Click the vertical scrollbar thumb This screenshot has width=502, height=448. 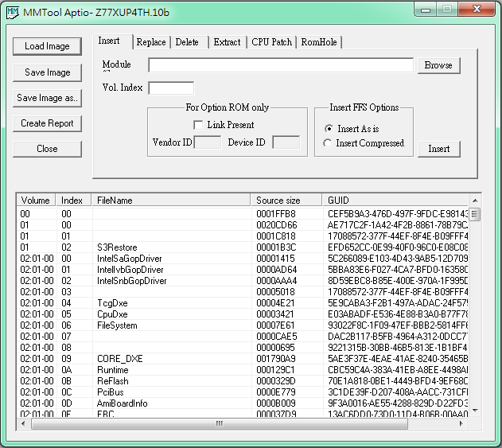tap(475, 215)
